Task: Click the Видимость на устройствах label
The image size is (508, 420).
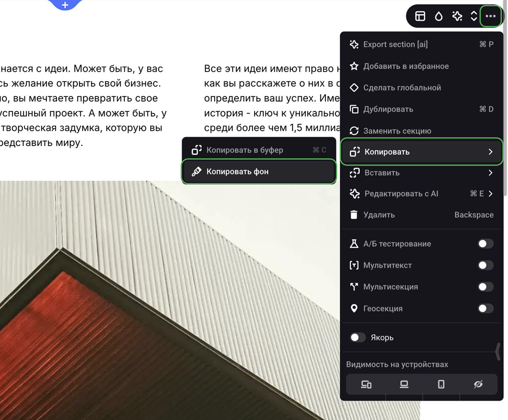Action: click(397, 364)
